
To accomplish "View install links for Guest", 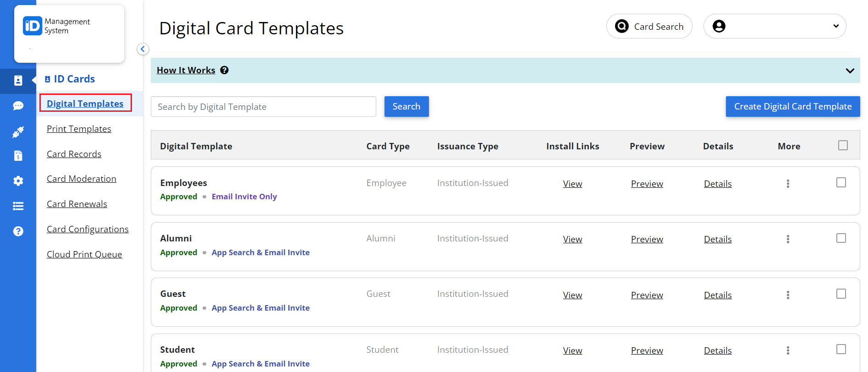I will 572,295.
